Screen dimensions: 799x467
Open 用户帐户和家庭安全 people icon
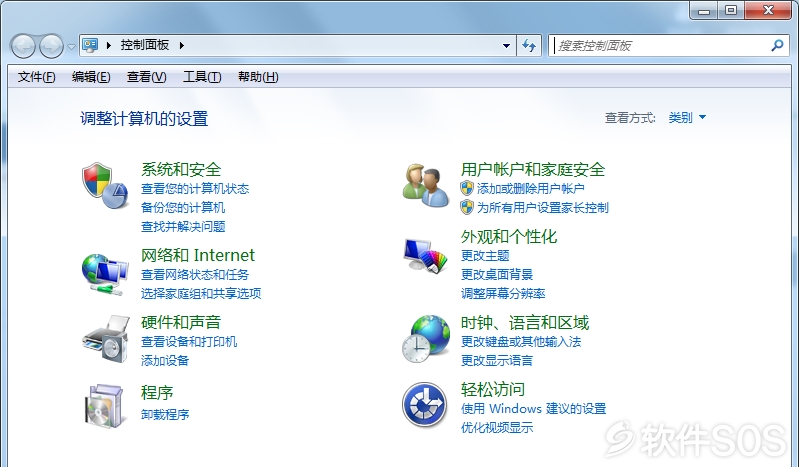(425, 185)
